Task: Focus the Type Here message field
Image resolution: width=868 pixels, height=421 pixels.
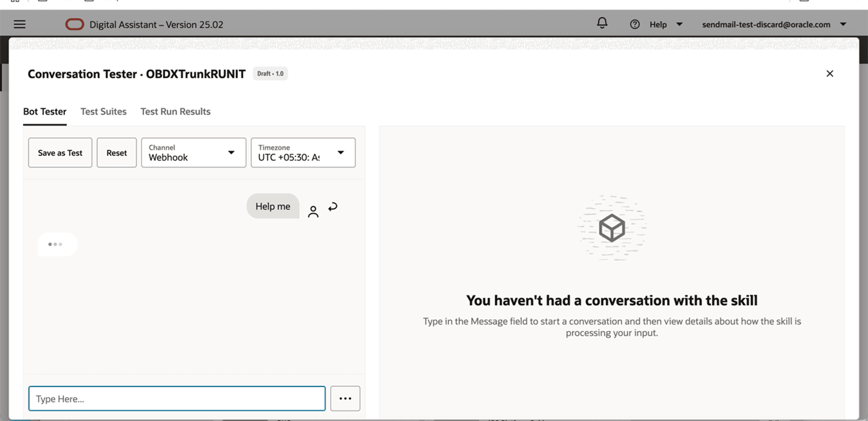Action: 177,399
